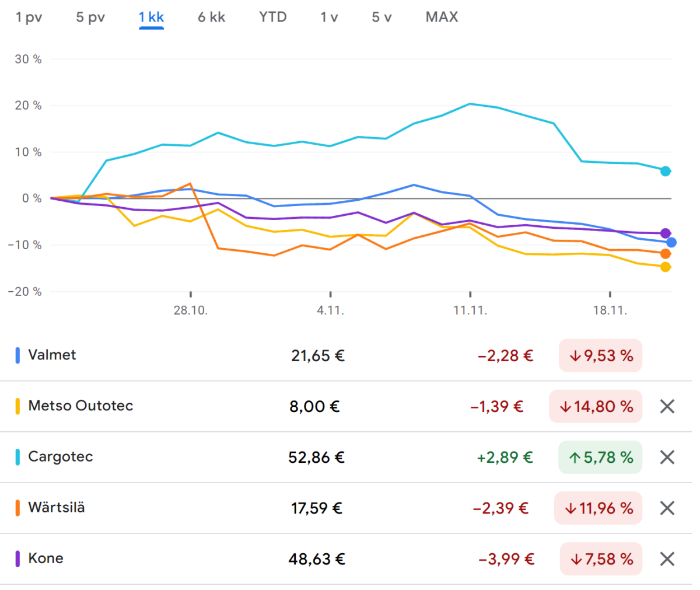Click the −20 % y-axis label
The width and height of the screenshot is (700, 590).
(25, 291)
